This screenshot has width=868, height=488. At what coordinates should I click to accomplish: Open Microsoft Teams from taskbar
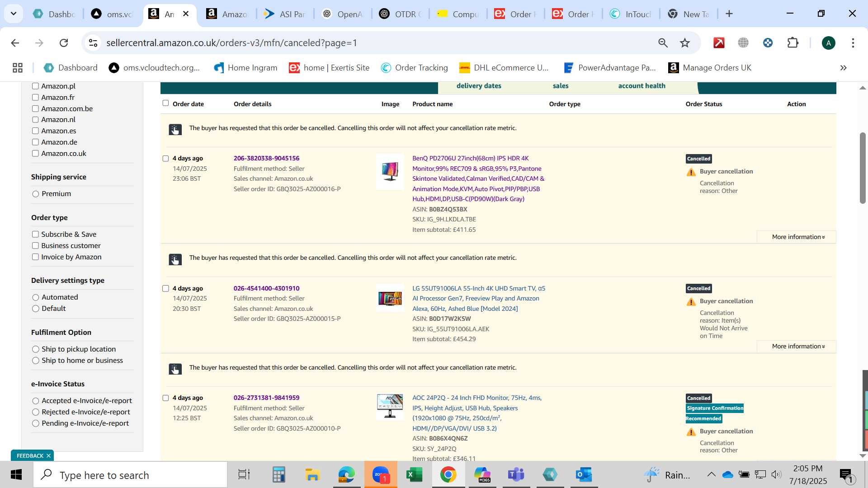[516, 475]
